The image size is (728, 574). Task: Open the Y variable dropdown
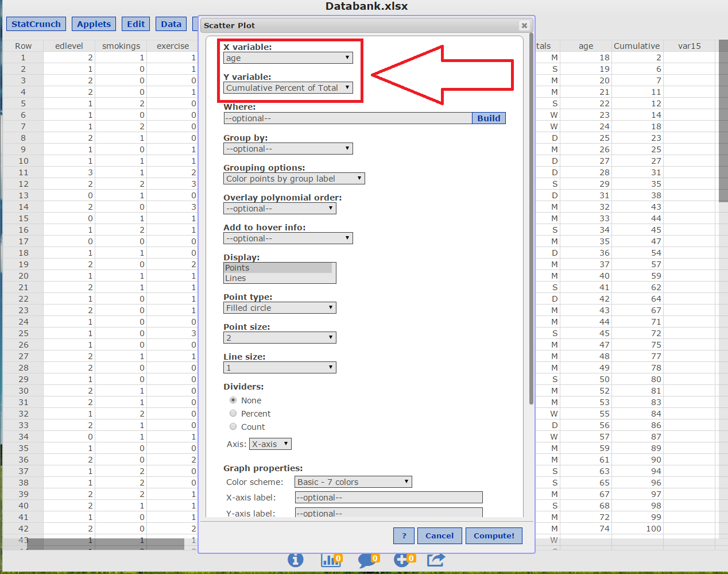[288, 88]
